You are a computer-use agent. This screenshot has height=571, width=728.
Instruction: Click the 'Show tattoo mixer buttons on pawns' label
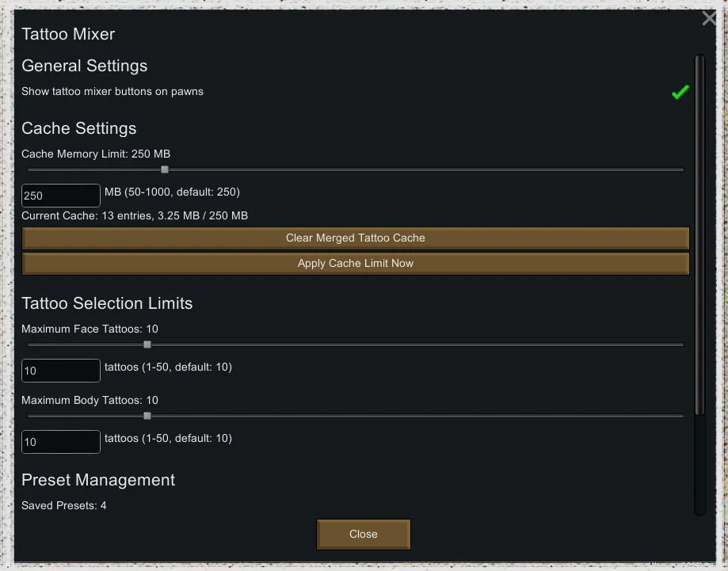click(x=112, y=92)
